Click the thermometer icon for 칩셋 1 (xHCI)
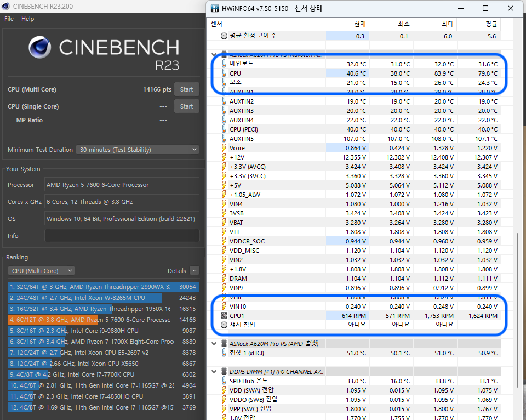Image resolution: width=526 pixels, height=420 pixels. [x=224, y=353]
